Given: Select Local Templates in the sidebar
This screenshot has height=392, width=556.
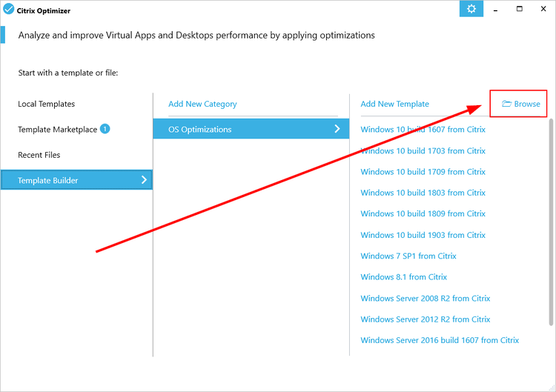Looking at the screenshot, I should pos(47,104).
